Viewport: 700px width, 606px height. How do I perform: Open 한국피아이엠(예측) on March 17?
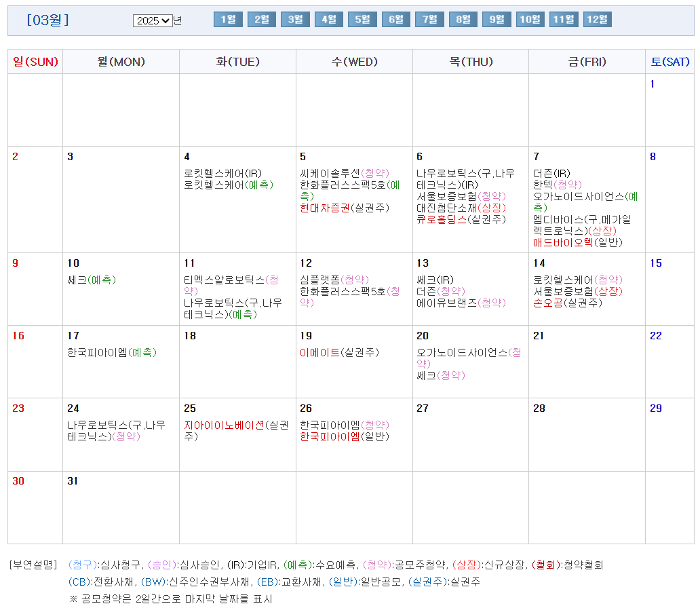coord(112,353)
